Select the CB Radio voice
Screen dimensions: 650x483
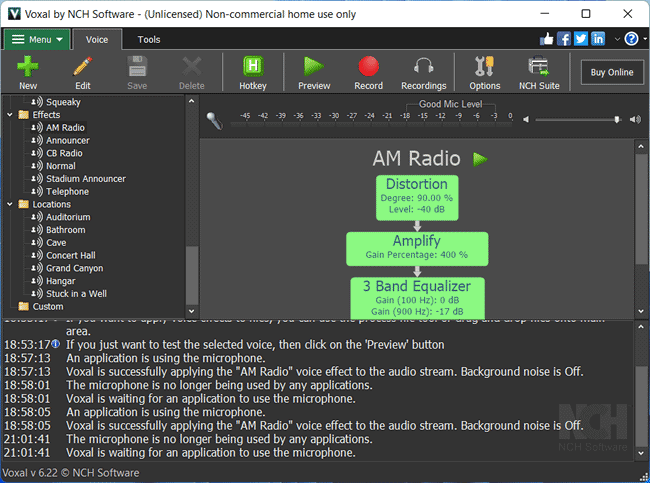pyautogui.click(x=64, y=153)
